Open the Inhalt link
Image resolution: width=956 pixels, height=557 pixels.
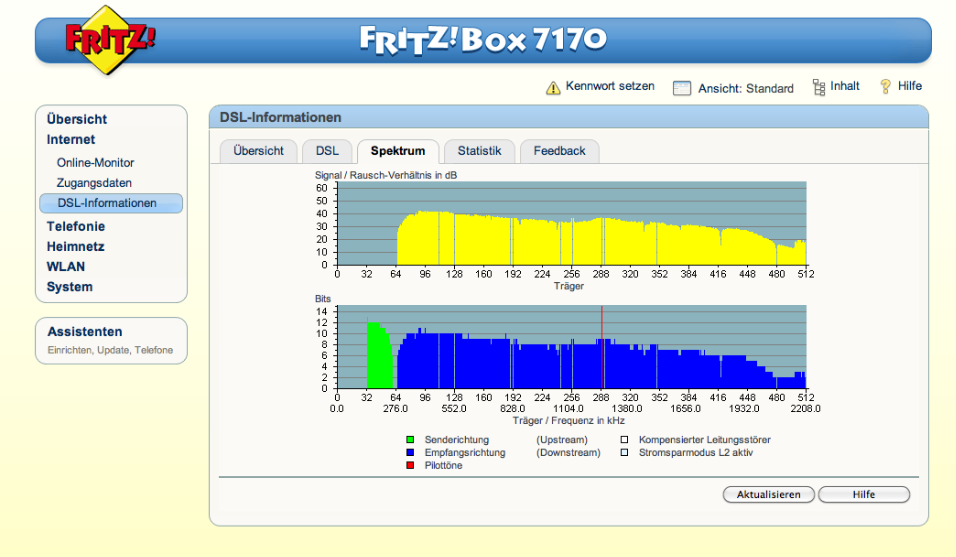844,86
